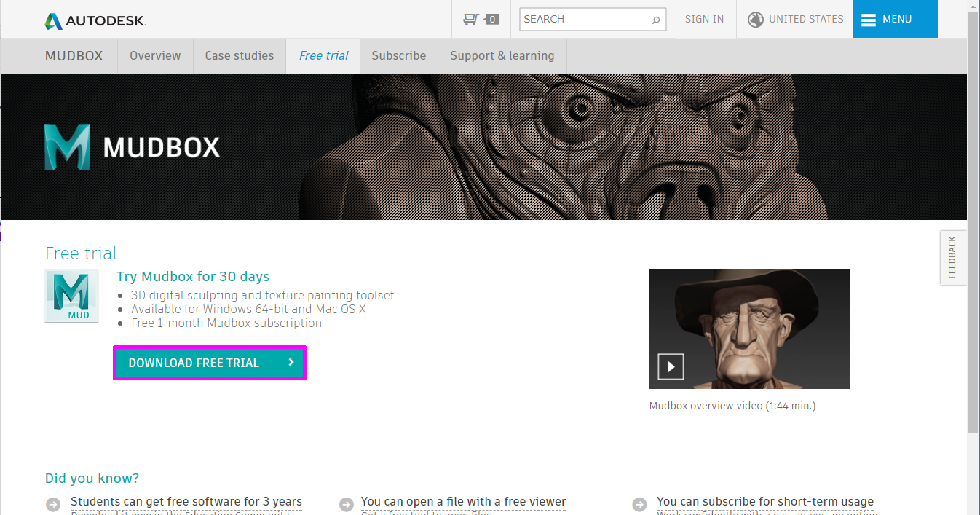
Task: Switch to the Overview tab
Action: click(155, 56)
